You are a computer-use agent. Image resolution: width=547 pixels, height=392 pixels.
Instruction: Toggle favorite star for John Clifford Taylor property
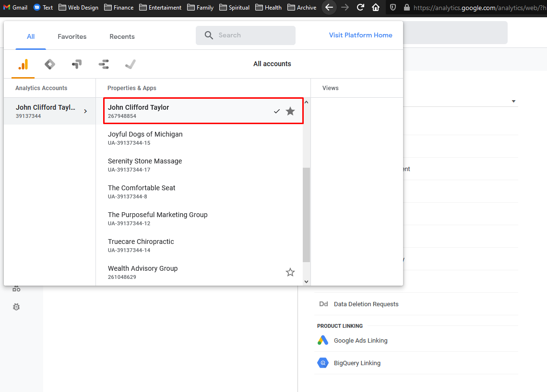290,111
